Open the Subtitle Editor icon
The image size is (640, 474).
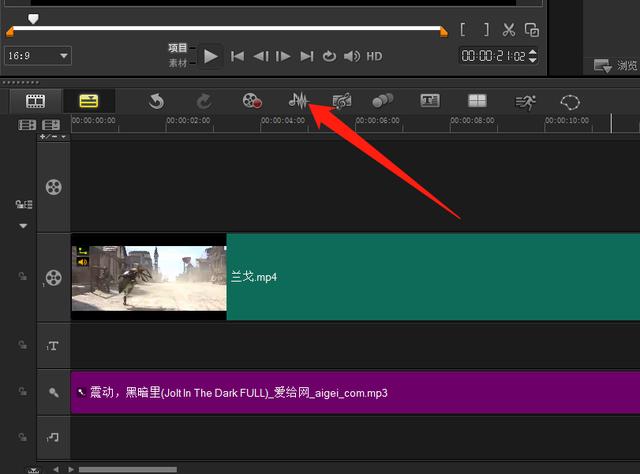430,101
